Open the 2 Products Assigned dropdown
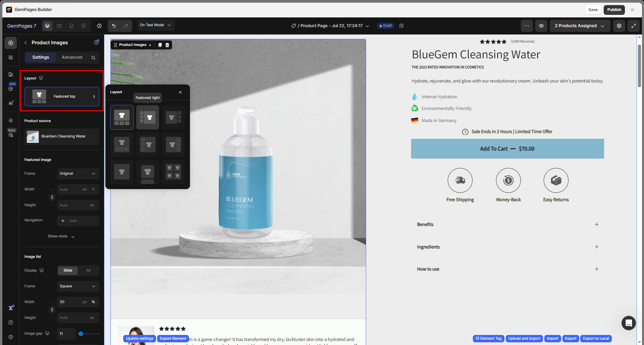Image resolution: width=644 pixels, height=345 pixels. [580, 26]
